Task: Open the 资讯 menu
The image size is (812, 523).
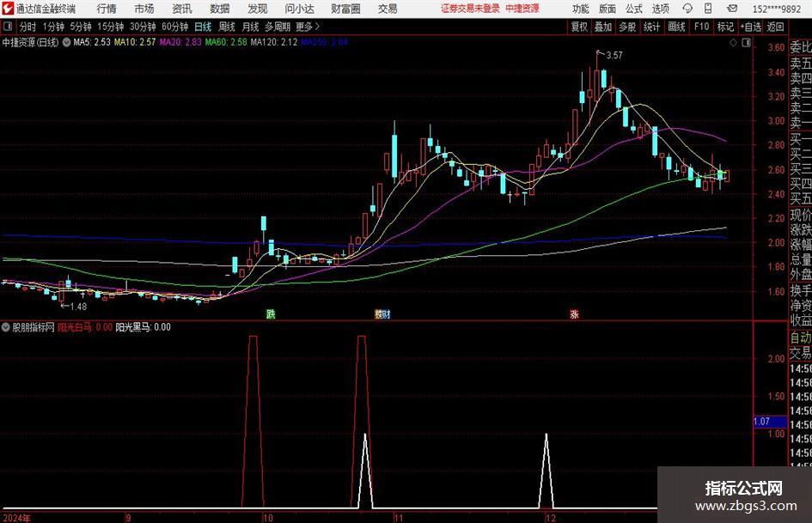Action: pyautogui.click(x=182, y=9)
